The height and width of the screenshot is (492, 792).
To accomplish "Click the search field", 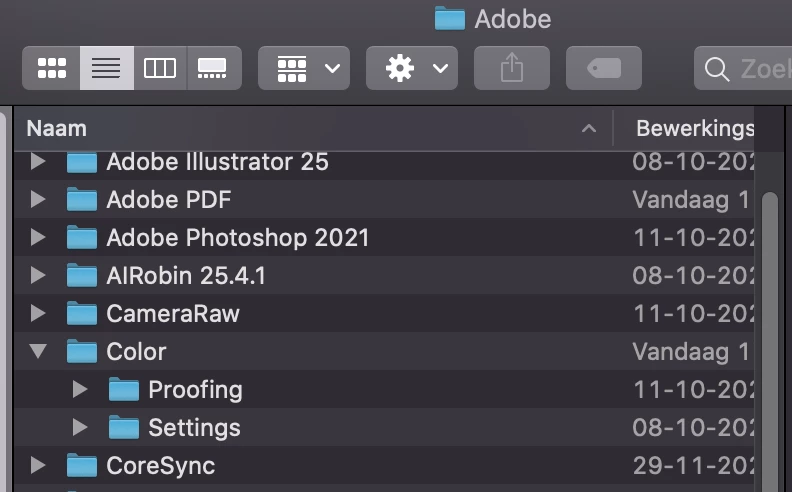I will pyautogui.click(x=745, y=68).
